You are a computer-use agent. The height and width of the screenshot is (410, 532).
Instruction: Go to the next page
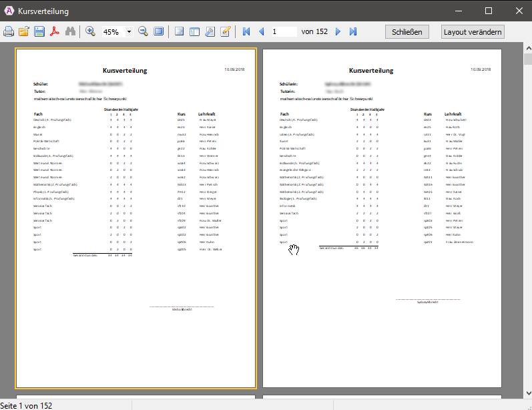338,31
